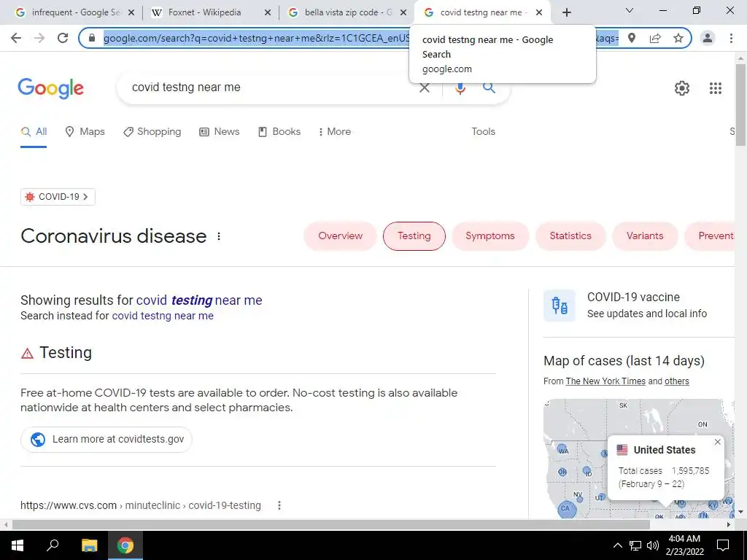Select the Symptoms pill
Screen dimensions: 747x560
(x=490, y=236)
